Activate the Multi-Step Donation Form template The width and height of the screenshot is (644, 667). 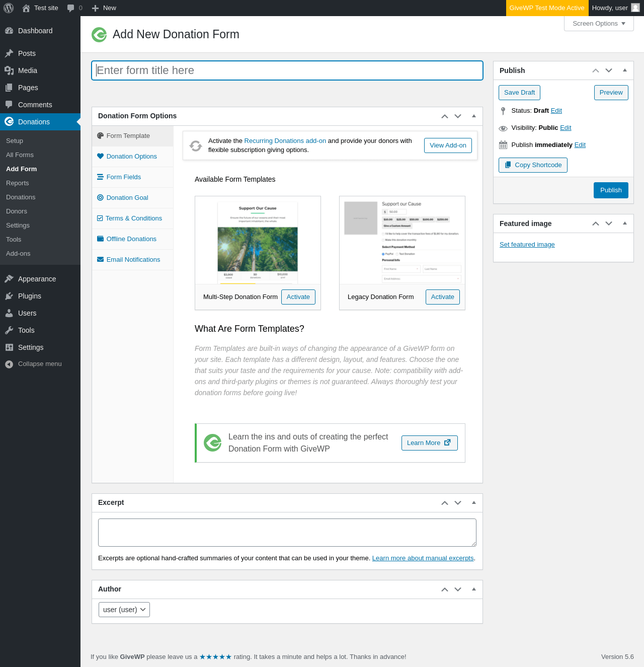[298, 297]
